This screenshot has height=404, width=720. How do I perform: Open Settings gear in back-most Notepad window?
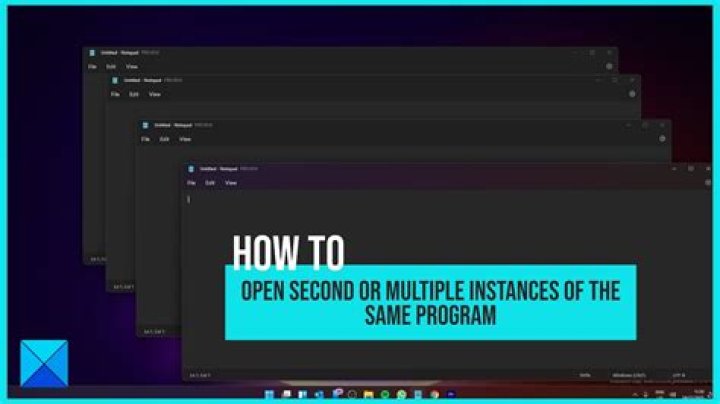(609, 67)
